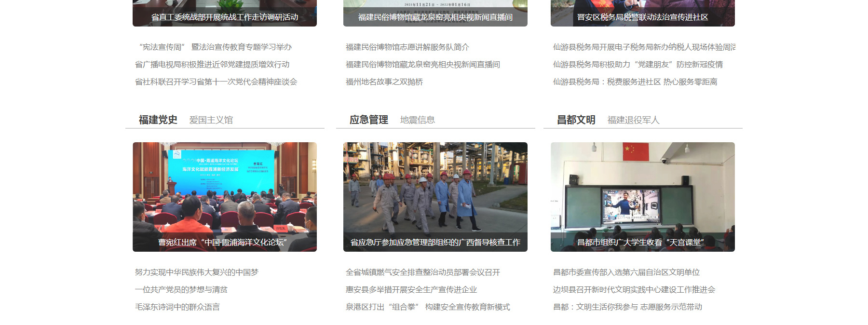The image size is (868, 325).
Task: Select the 应急管理 tab
Action: point(368,120)
